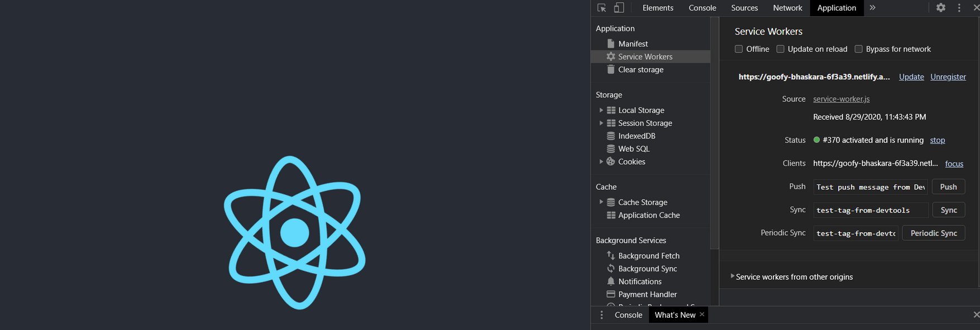Open Clear storage in the sidebar
This screenshot has height=330, width=980.
640,70
